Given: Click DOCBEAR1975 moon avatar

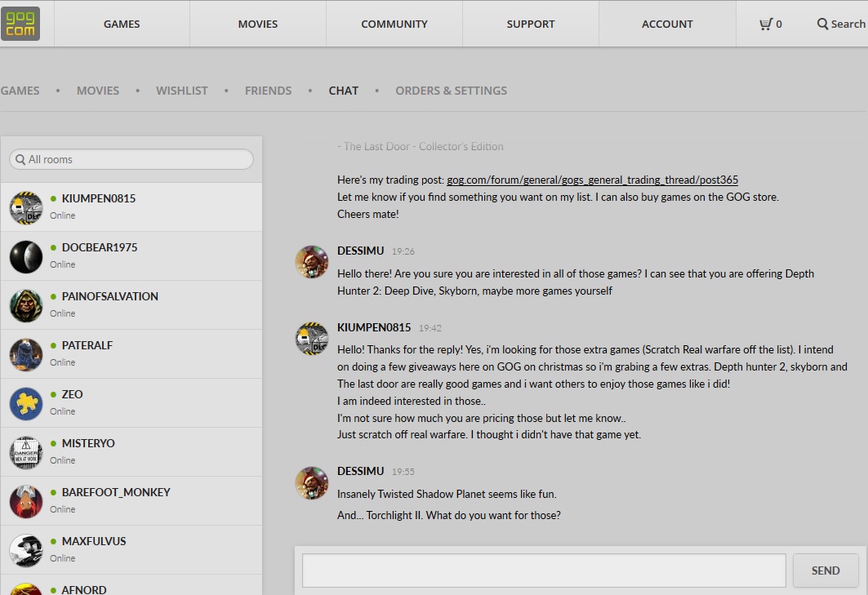Looking at the screenshot, I should [26, 257].
